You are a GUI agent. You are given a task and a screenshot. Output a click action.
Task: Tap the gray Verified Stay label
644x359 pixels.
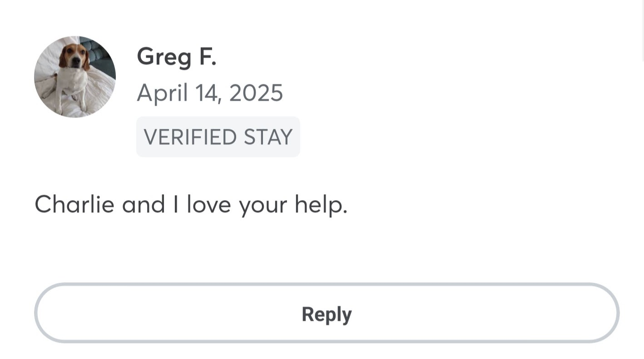tap(218, 137)
